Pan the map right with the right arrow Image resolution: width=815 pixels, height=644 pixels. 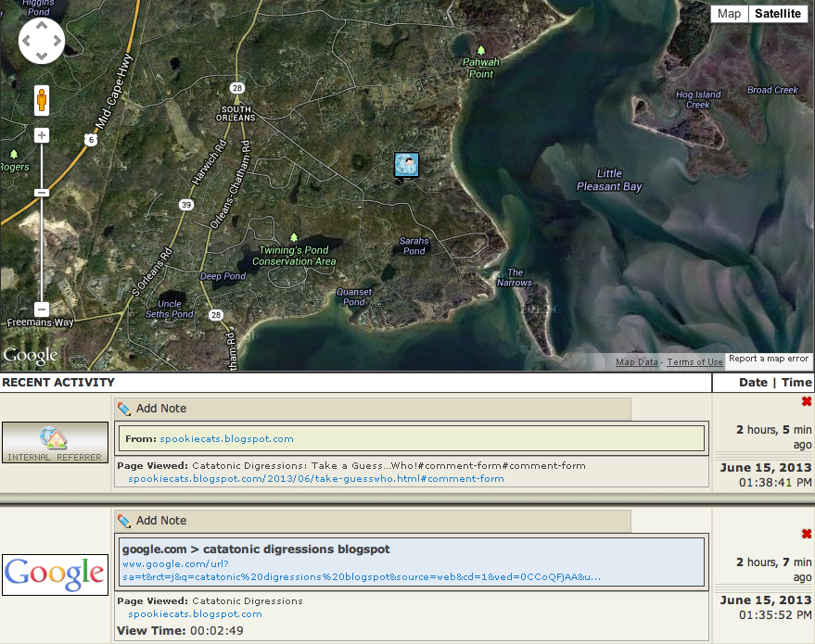pyautogui.click(x=57, y=41)
